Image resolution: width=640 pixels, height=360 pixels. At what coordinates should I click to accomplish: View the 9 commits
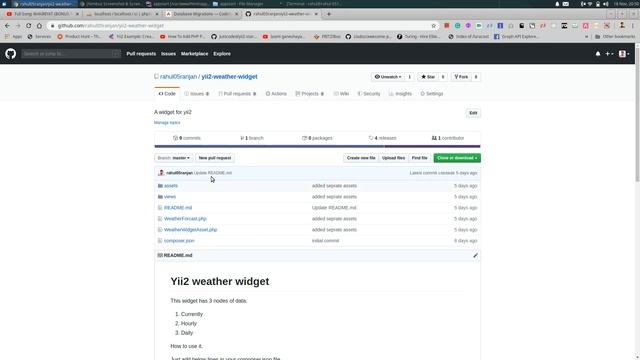[187, 138]
